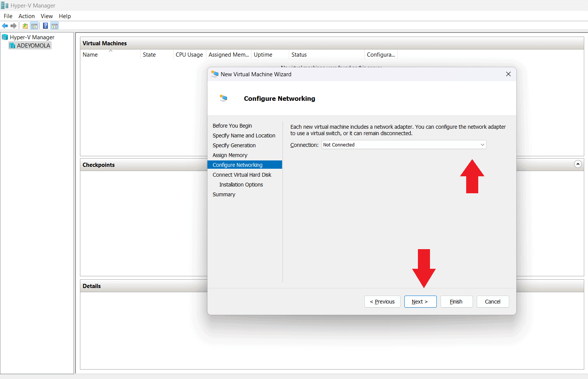
Task: Go to the Before You Begin step
Action: pos(232,126)
